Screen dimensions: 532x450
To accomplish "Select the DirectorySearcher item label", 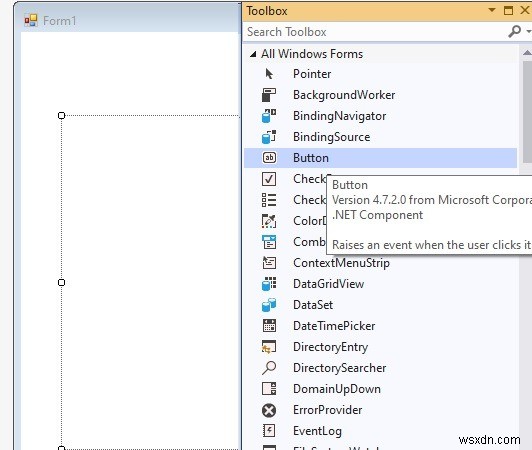I will [x=339, y=368].
